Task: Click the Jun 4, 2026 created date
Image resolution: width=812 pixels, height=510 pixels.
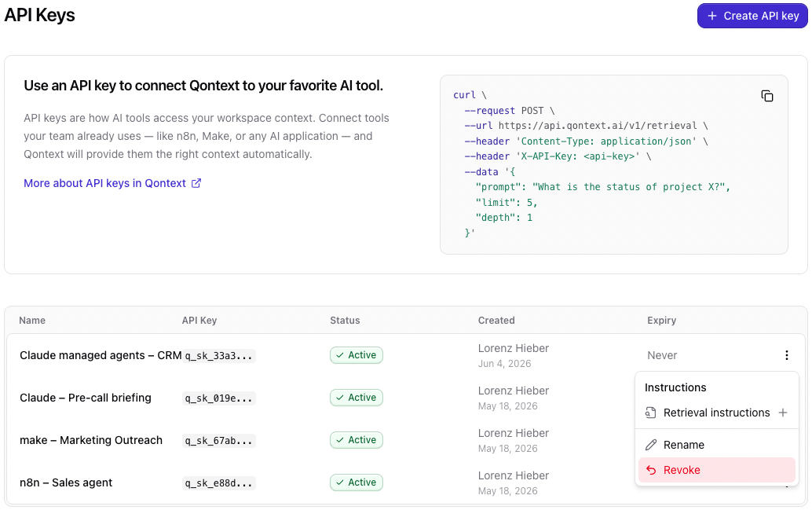Action: tap(504, 363)
